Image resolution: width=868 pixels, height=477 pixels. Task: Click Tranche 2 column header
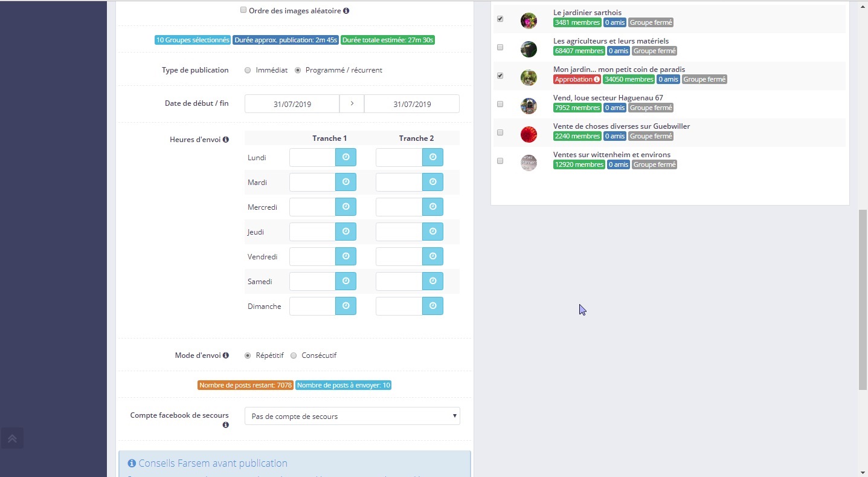pos(417,138)
